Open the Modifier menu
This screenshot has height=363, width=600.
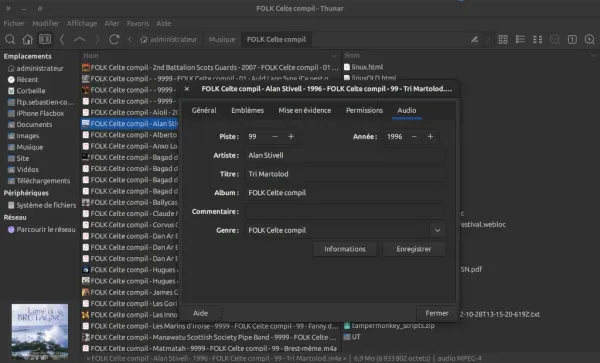46,23
